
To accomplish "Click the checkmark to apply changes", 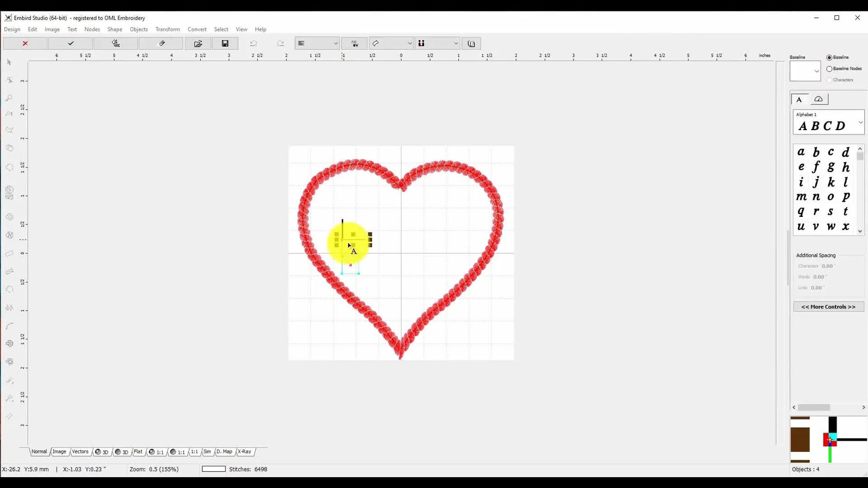I will 69,43.
